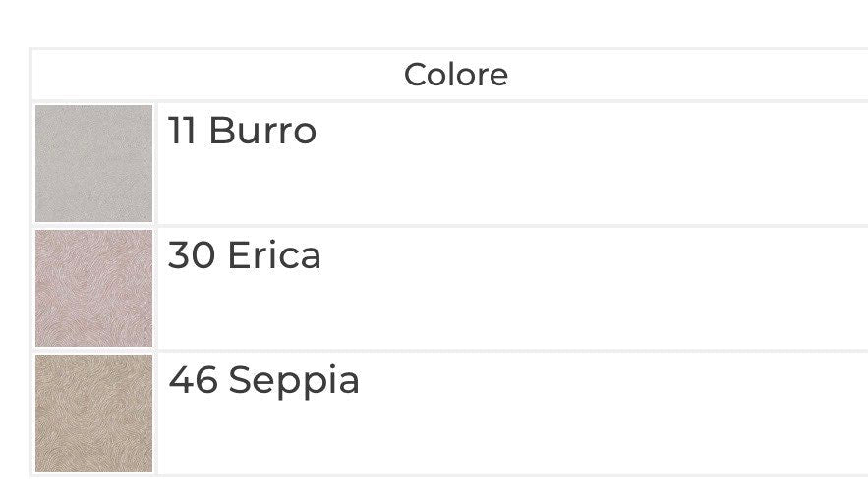The width and height of the screenshot is (868, 502).
Task: Click the word "Seppia"
Action: point(294,380)
